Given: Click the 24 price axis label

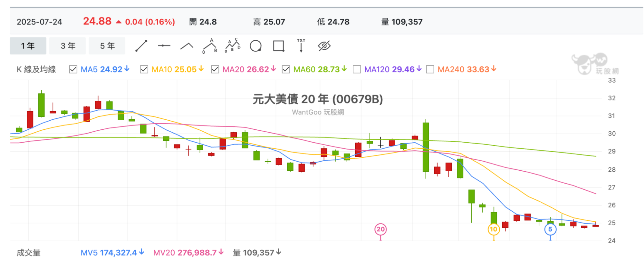Looking at the screenshot, I should (612, 241).
